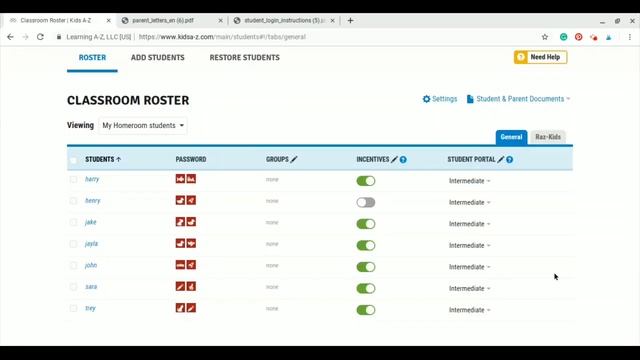Check the checkbox beside harry

pos(73,179)
